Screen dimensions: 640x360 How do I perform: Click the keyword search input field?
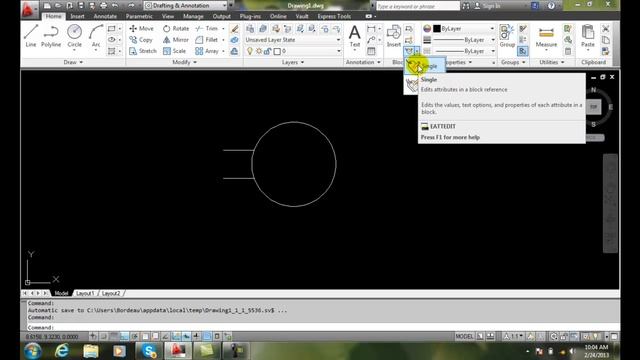tap(418, 6)
